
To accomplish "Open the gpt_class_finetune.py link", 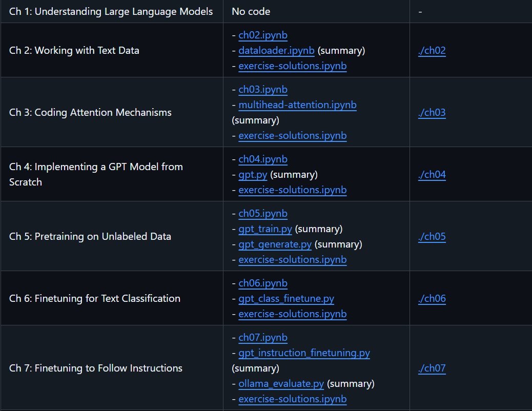I will (x=287, y=299).
